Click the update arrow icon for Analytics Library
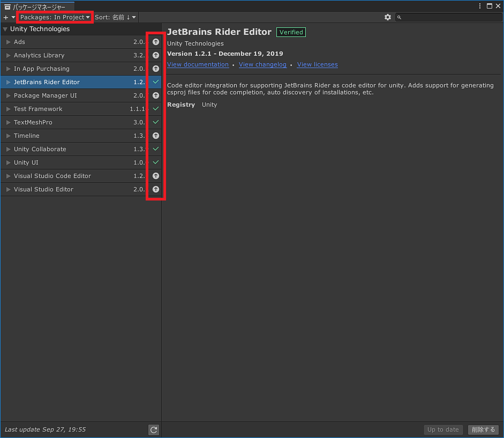Image resolution: width=504 pixels, height=438 pixels. pos(155,55)
